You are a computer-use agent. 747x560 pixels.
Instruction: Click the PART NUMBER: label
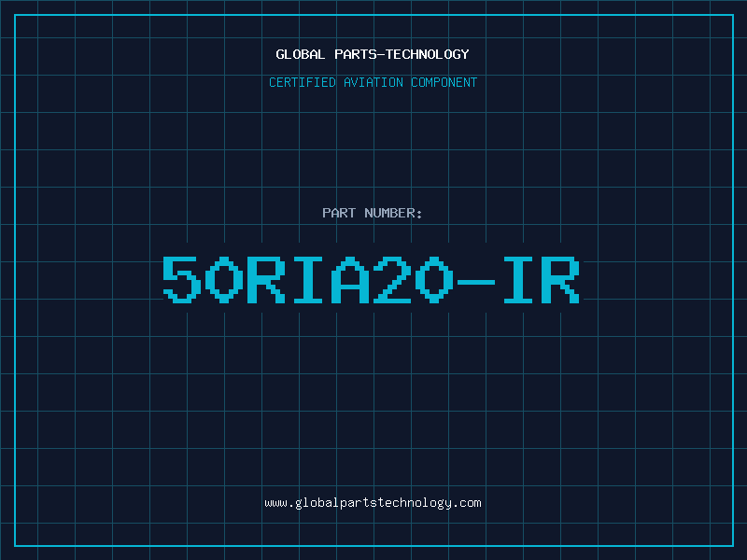coord(373,213)
